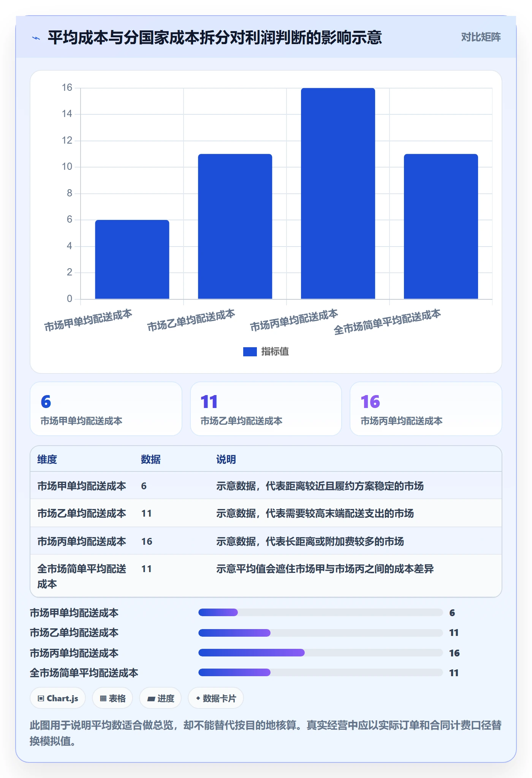Image resolution: width=532 pixels, height=778 pixels.
Task: Click the 说明 table column header
Action: coord(226,459)
